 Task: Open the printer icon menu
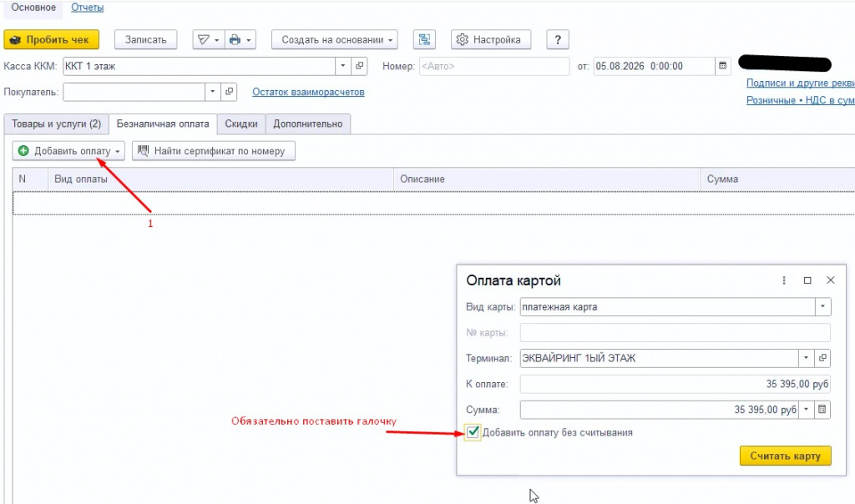pyautogui.click(x=240, y=40)
